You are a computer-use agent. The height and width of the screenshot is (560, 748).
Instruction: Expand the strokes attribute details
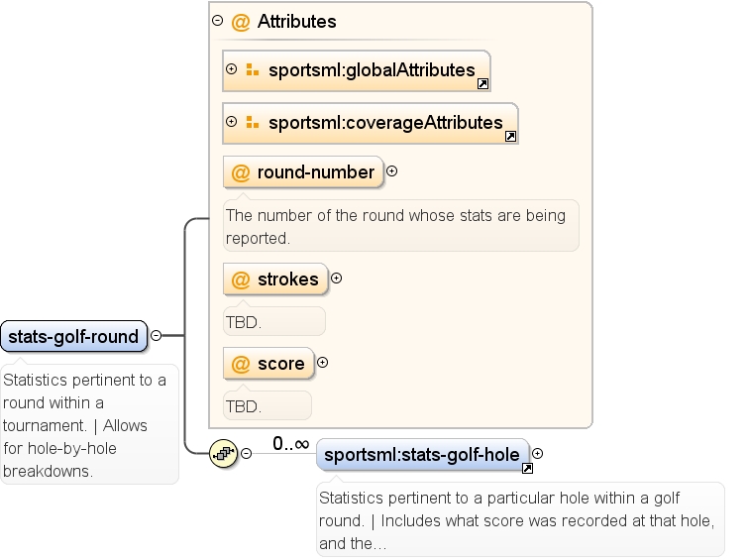336,279
